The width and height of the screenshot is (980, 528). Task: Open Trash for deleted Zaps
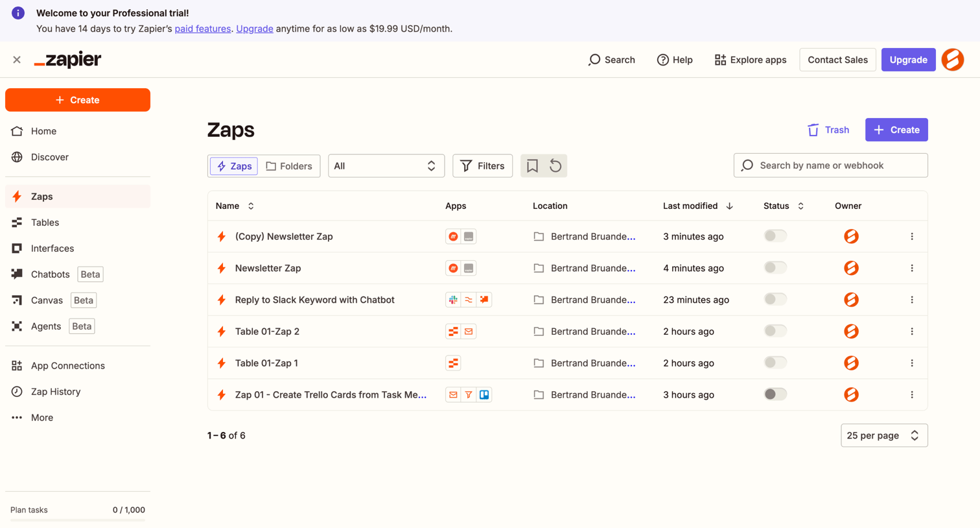pyautogui.click(x=828, y=130)
